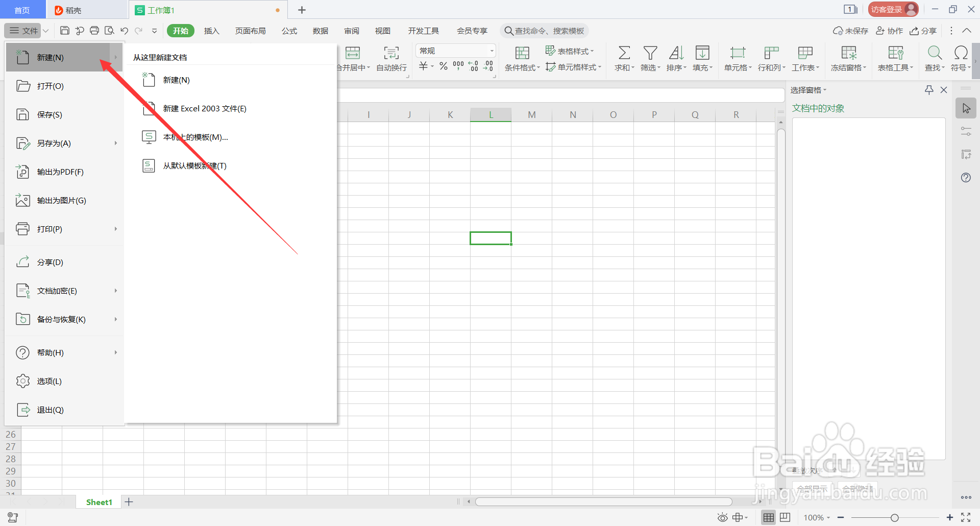Viewport: 980px width, 526px height.
Task: Select 输出为PDF(F) in the file menu
Action: point(65,172)
